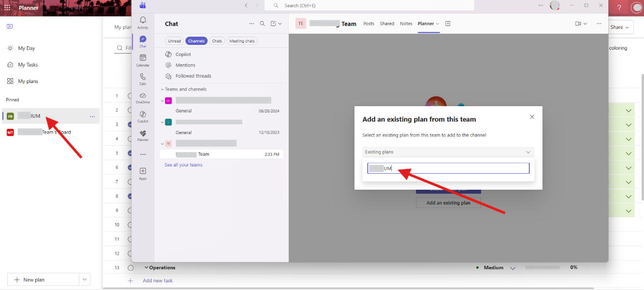
Task: Switch to the Posts tab
Action: pos(369,24)
